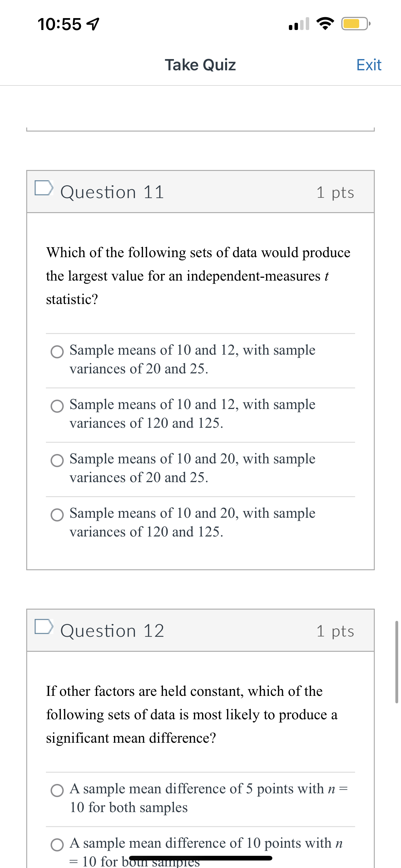Select mean difference of 5 points option
Viewport: 401px width, 868px height.
[57, 790]
